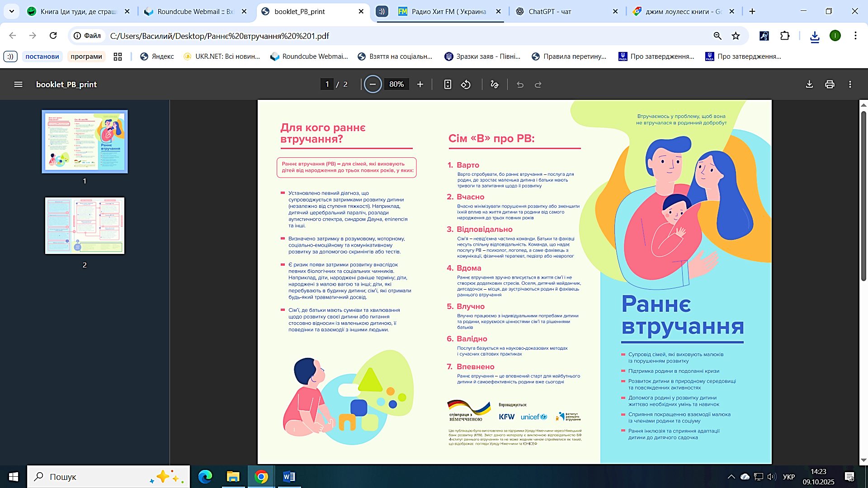Screen dimensions: 868x488
Task: Download the PDF from viewer toolbar
Action: point(809,84)
